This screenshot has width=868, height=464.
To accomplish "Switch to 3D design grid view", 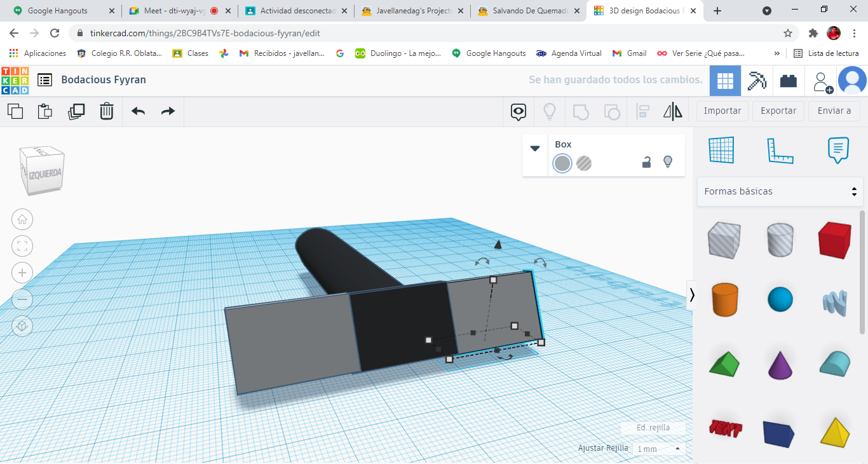I will 725,81.
